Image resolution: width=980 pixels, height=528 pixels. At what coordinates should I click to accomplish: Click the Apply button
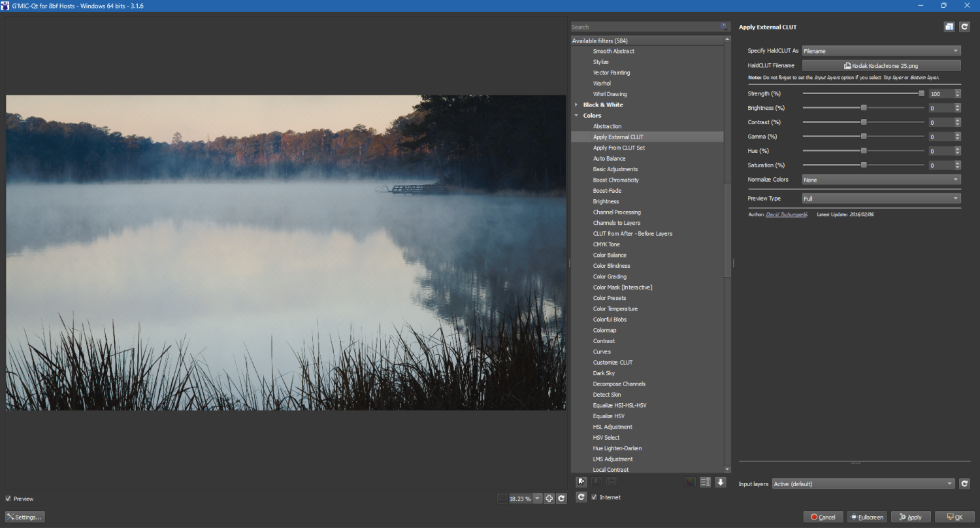910,517
